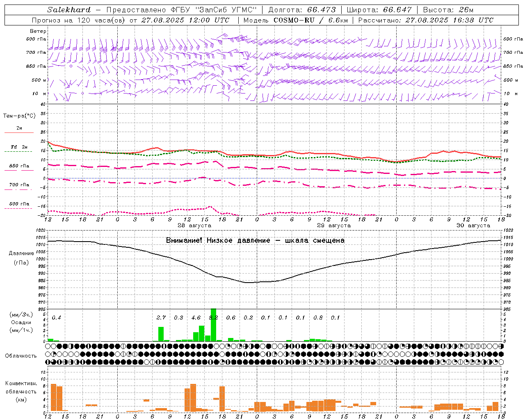Image resolution: width=525 pixels, height=420 pixels.
Task: Click the "(мм/1ч.)" precipitation unit label
Action: (21, 330)
